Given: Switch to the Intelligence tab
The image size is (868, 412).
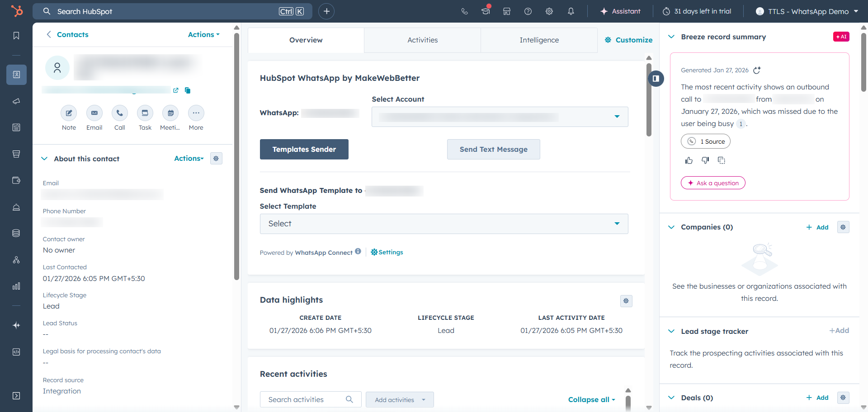Looking at the screenshot, I should (539, 40).
